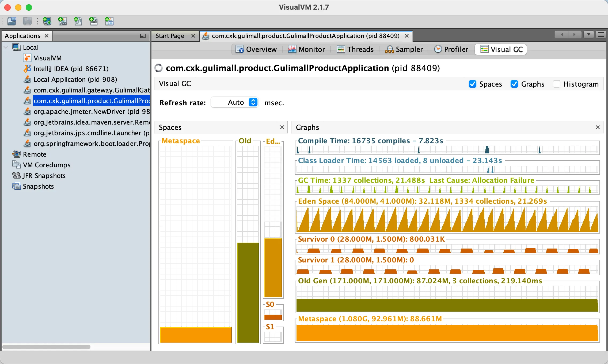This screenshot has width=608, height=364.
Task: Click the Eden Space sawtooth graph
Action: [447, 219]
